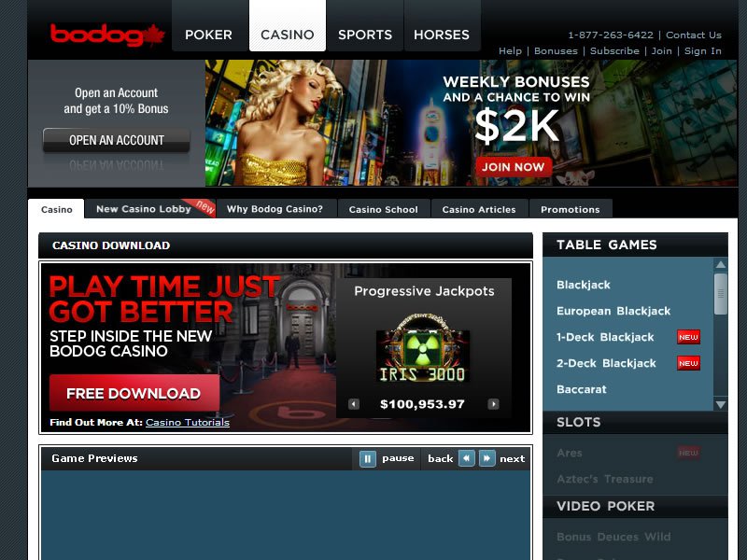Go back using the rewind icon
Image resolution: width=747 pixels, height=560 pixels.
click(466, 458)
